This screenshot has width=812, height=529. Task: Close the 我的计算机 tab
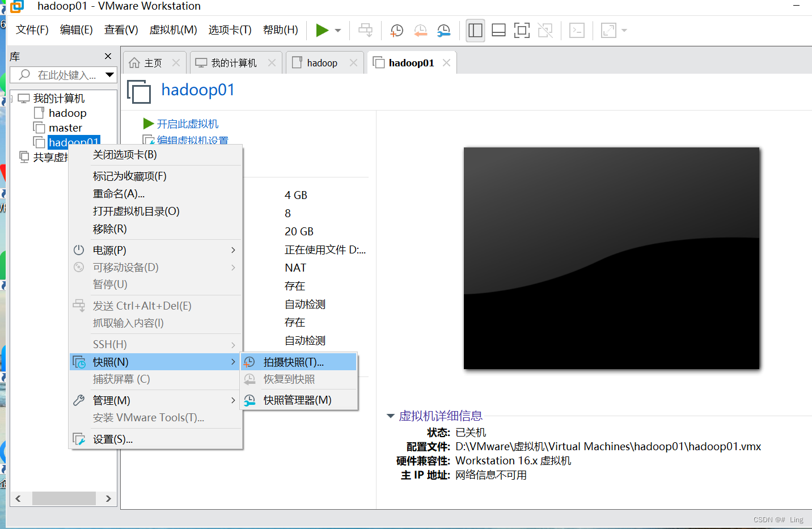click(x=272, y=63)
